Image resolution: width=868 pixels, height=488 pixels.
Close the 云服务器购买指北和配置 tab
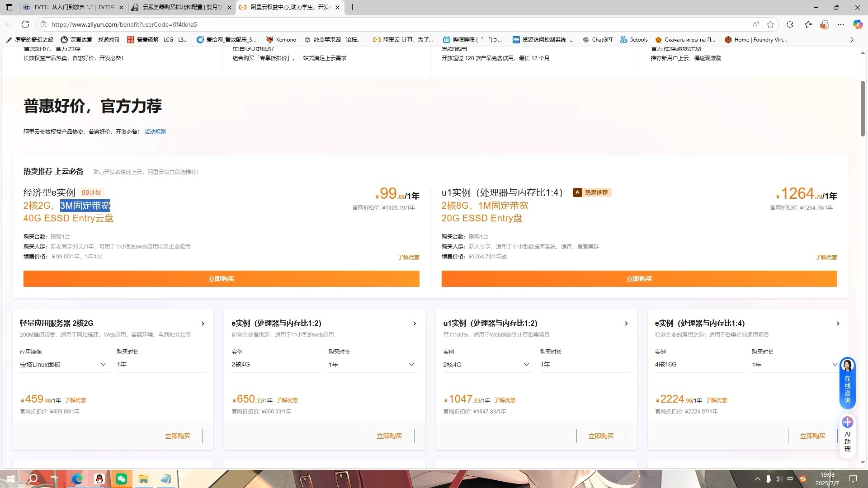pyautogui.click(x=229, y=7)
